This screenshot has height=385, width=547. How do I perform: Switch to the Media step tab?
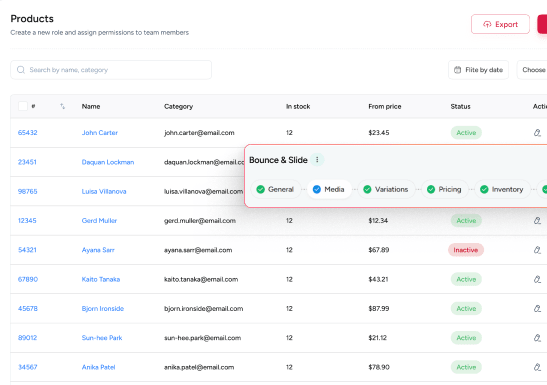329,189
